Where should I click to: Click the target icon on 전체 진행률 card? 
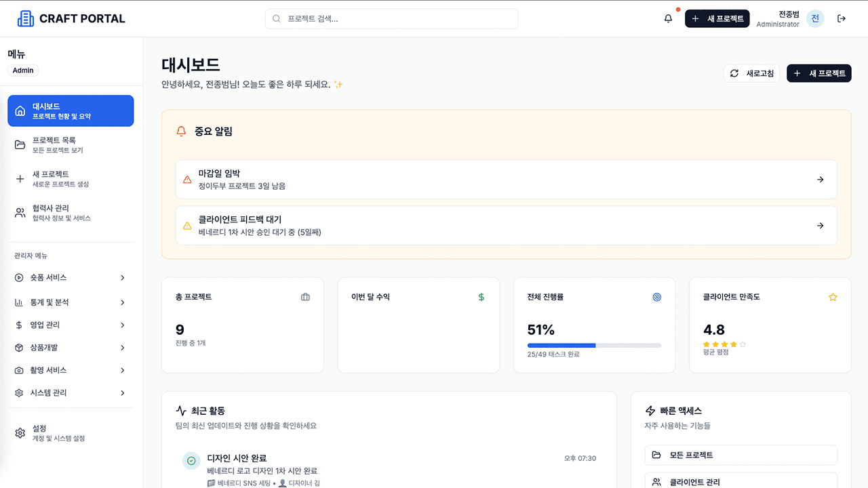pyautogui.click(x=656, y=296)
